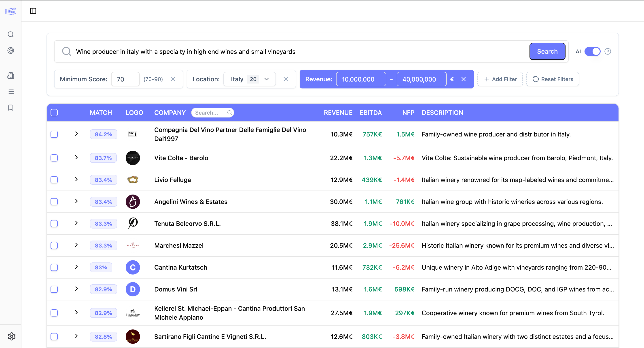Image resolution: width=644 pixels, height=348 pixels.
Task: Collapse the sidebar using the panel toggle icon
Action: 33,11
